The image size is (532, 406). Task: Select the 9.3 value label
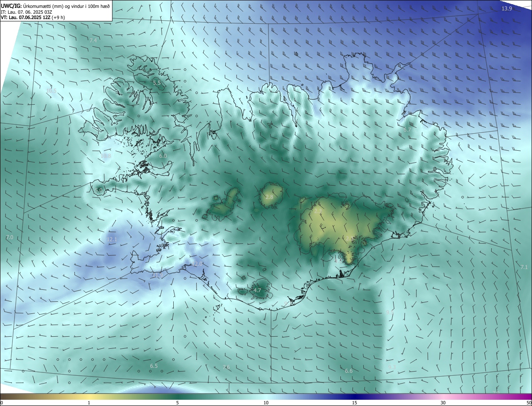392,367
